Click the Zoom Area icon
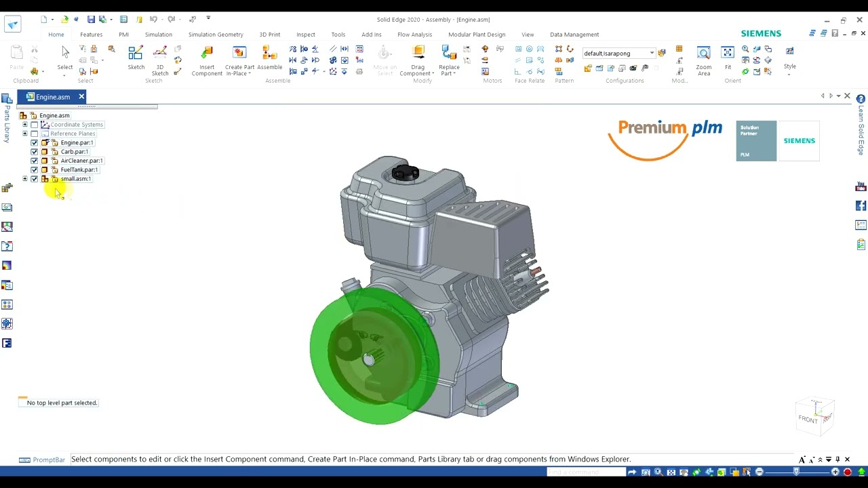 [703, 53]
